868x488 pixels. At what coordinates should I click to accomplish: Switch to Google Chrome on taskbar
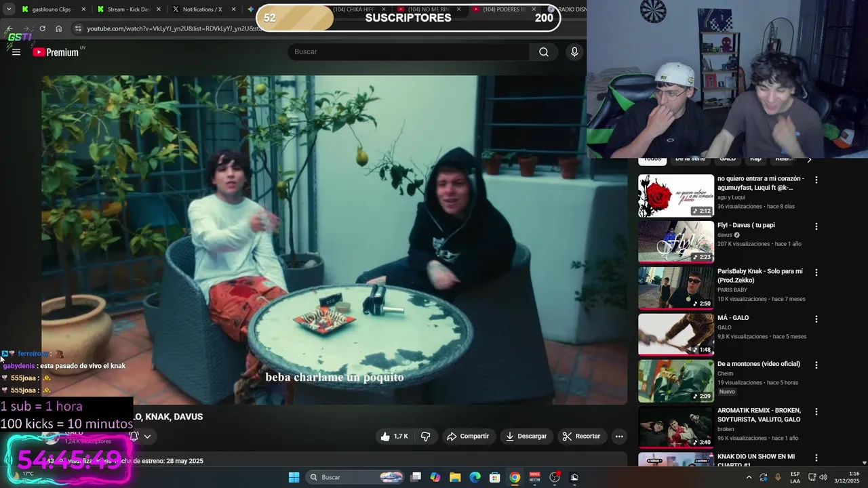click(515, 477)
